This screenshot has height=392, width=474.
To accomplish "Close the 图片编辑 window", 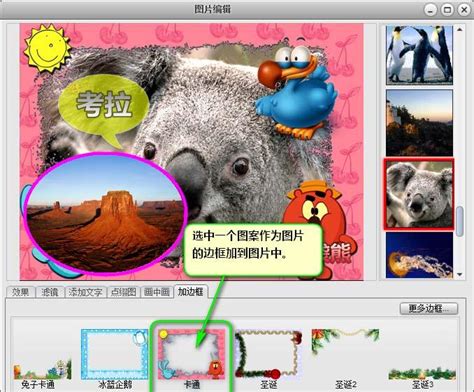I will pos(464,10).
